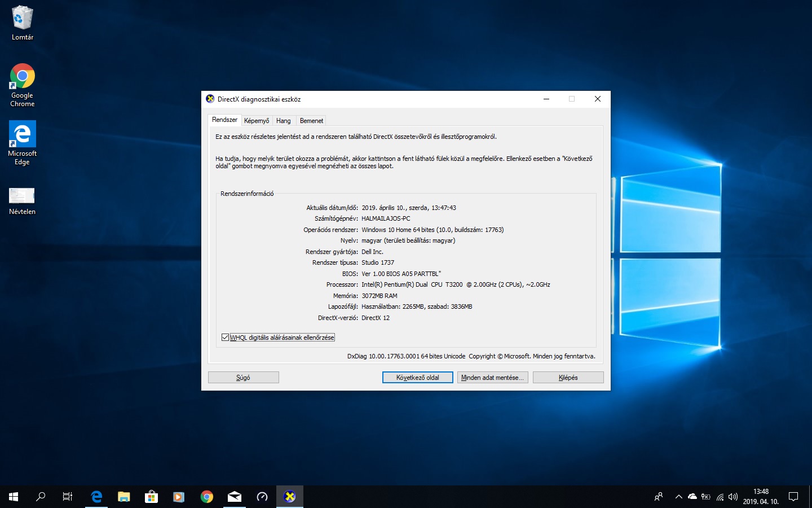The image size is (812, 508).
Task: Open Microsoft Store from taskbar
Action: click(x=151, y=497)
